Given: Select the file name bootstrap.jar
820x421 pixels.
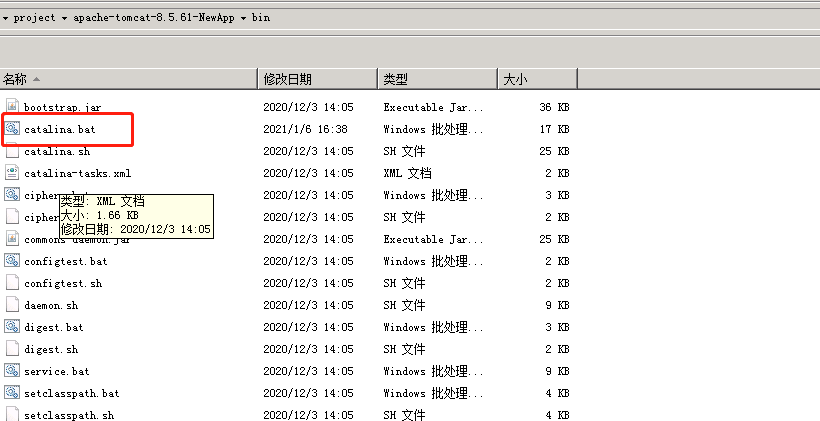Looking at the screenshot, I should (63, 107).
